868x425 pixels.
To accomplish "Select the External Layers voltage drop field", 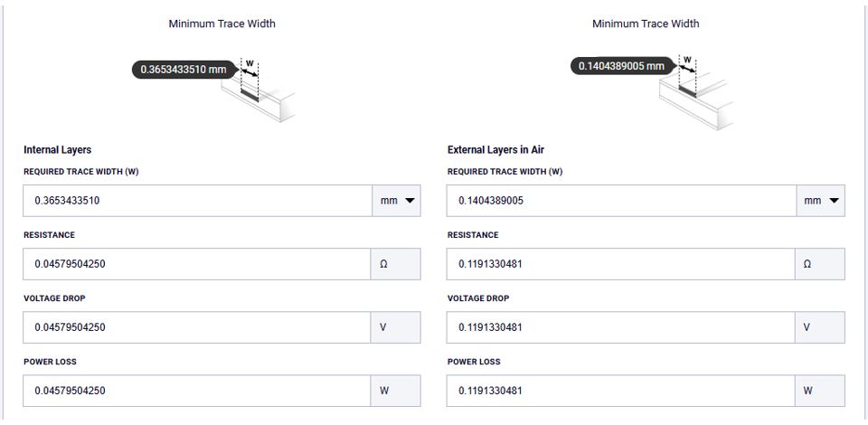I will point(621,327).
